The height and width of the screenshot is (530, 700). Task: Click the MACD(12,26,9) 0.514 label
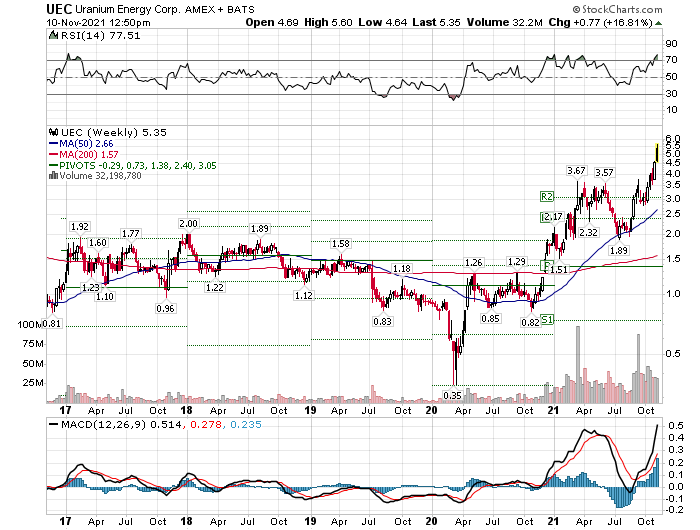click(121, 424)
